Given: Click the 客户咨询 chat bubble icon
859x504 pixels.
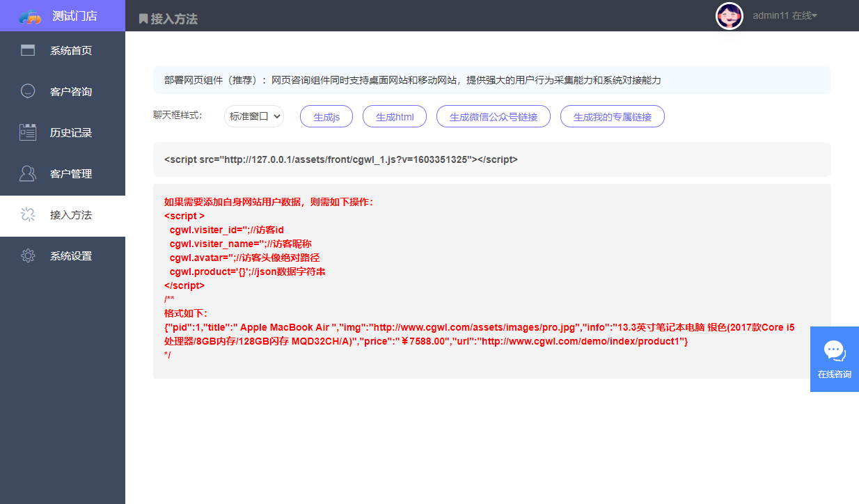Looking at the screenshot, I should tap(28, 91).
